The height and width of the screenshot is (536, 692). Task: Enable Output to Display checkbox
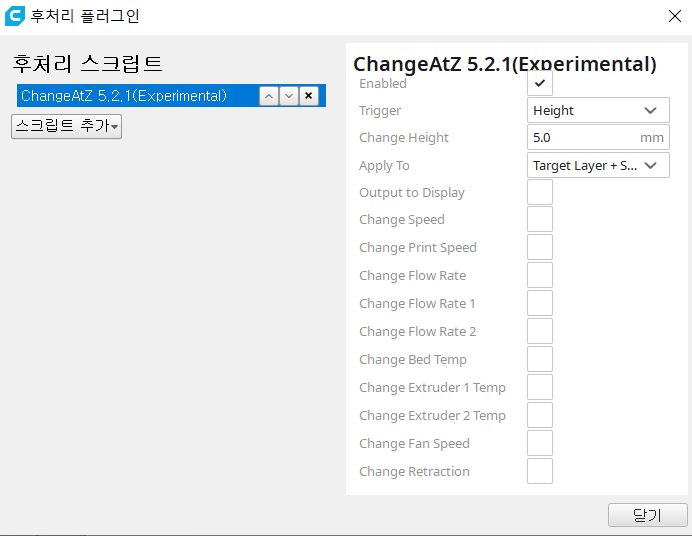pyautogui.click(x=540, y=192)
